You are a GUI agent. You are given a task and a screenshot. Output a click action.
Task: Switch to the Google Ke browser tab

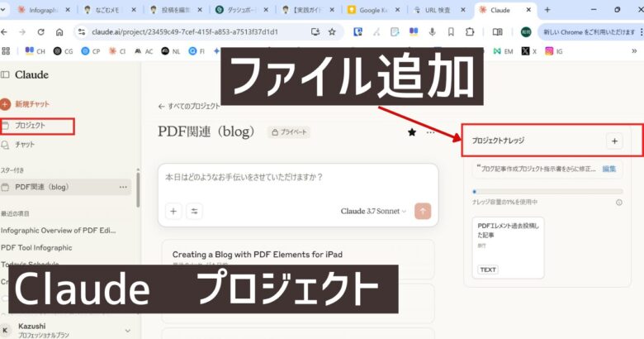tap(373, 10)
